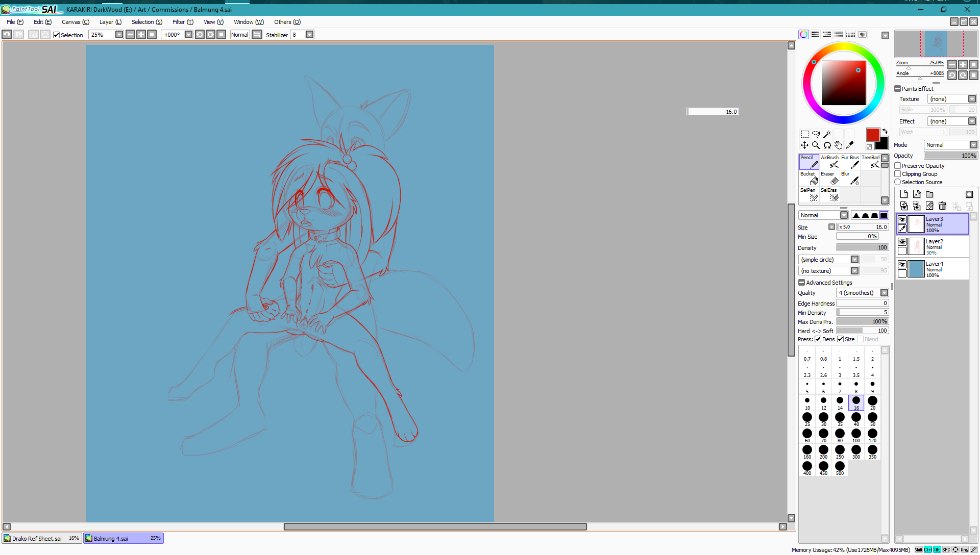The image size is (980, 555).
Task: Activate the Eyedropper tool
Action: point(849,145)
